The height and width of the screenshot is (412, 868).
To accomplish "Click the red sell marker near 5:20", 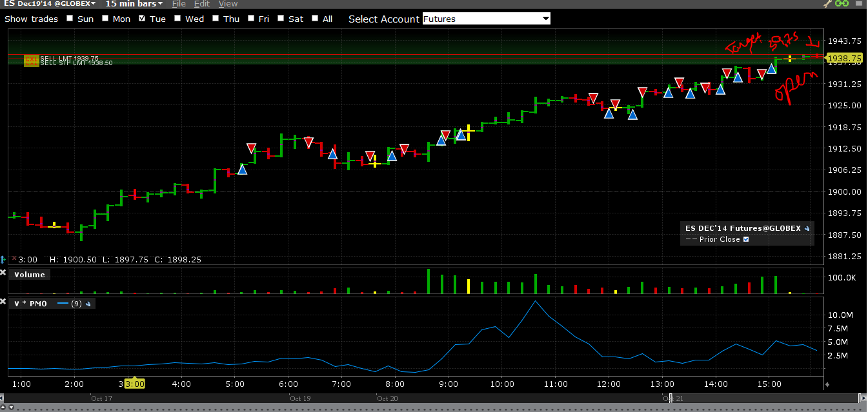I will [252, 148].
